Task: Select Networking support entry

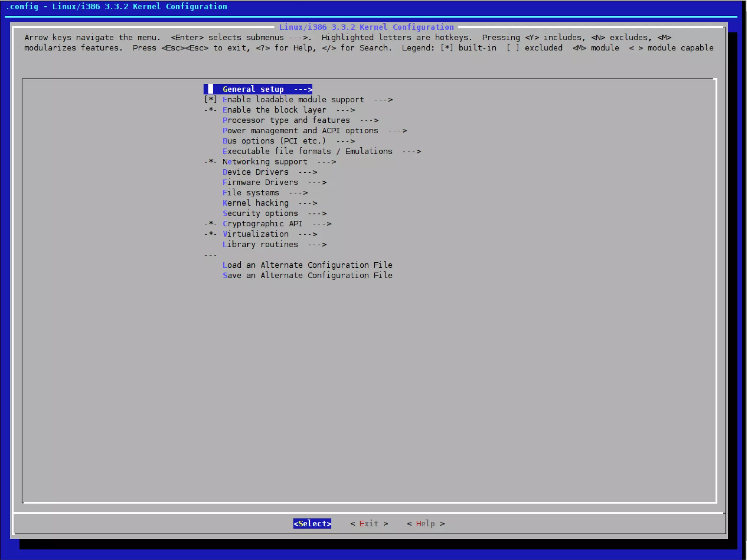Action: pyautogui.click(x=279, y=162)
